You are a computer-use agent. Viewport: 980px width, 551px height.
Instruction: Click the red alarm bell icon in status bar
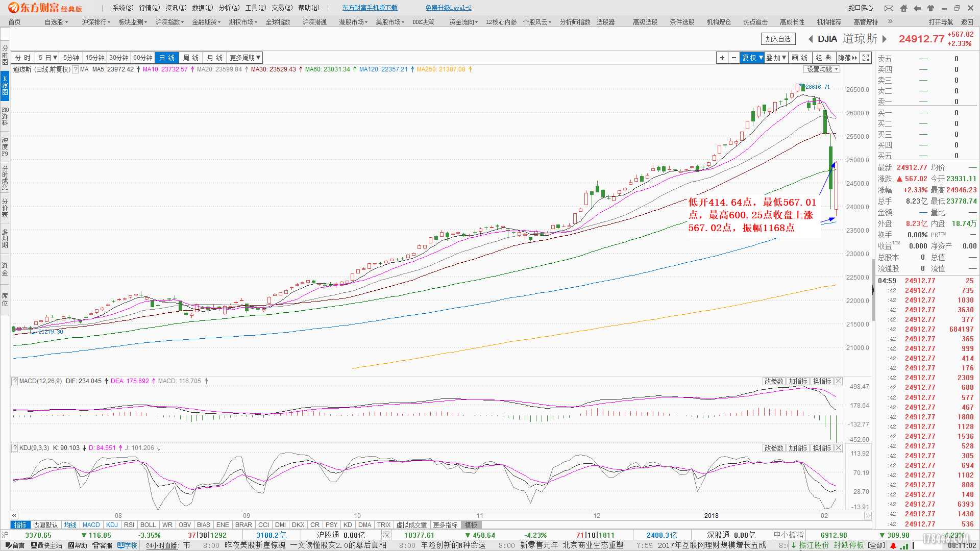coord(893,545)
